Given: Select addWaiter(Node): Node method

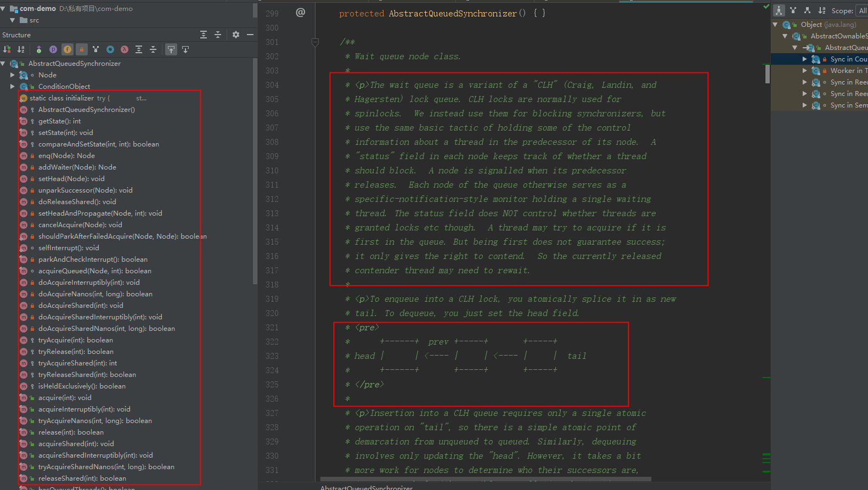Looking at the screenshot, I should click(x=77, y=167).
